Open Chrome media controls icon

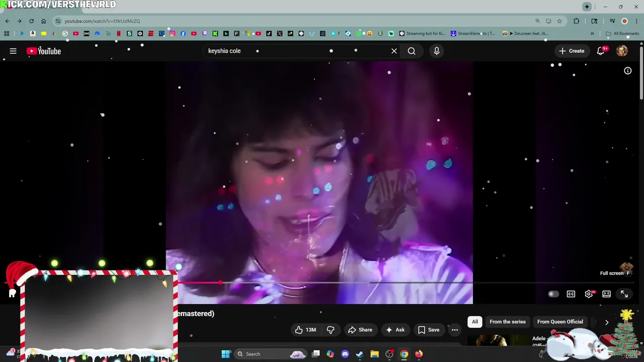pyautogui.click(x=612, y=21)
